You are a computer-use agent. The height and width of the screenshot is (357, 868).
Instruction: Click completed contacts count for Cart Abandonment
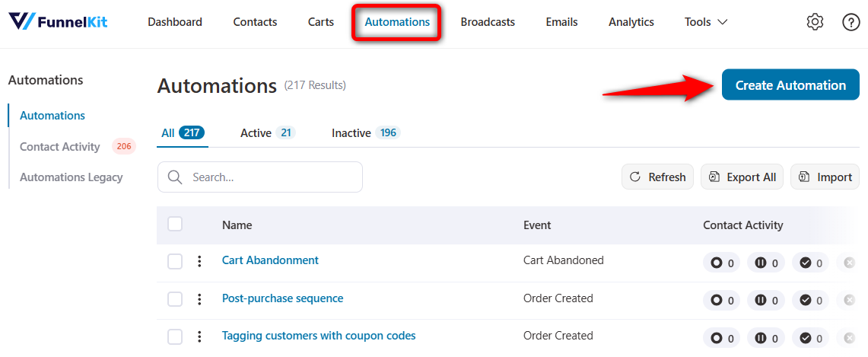pos(810,263)
